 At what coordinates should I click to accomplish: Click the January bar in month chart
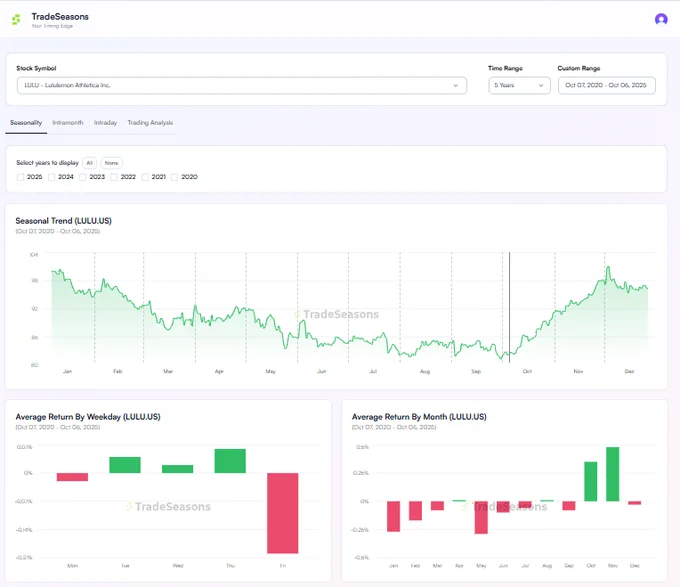(393, 516)
